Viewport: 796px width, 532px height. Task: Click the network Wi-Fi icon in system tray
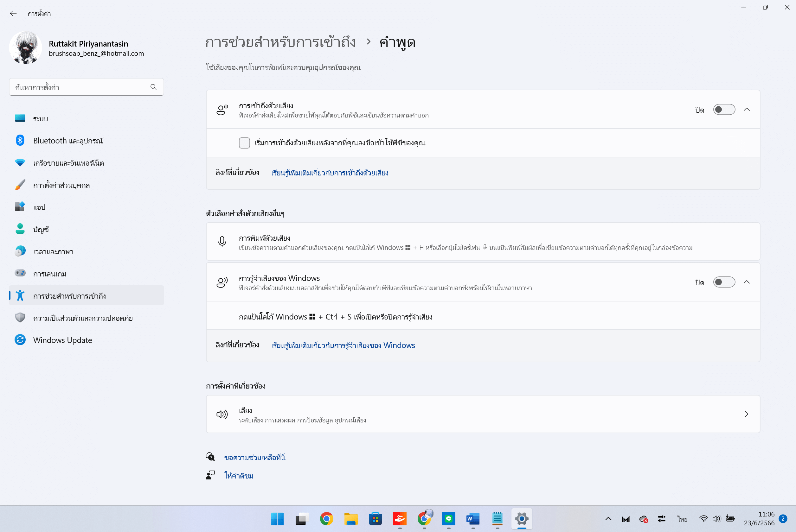point(703,518)
